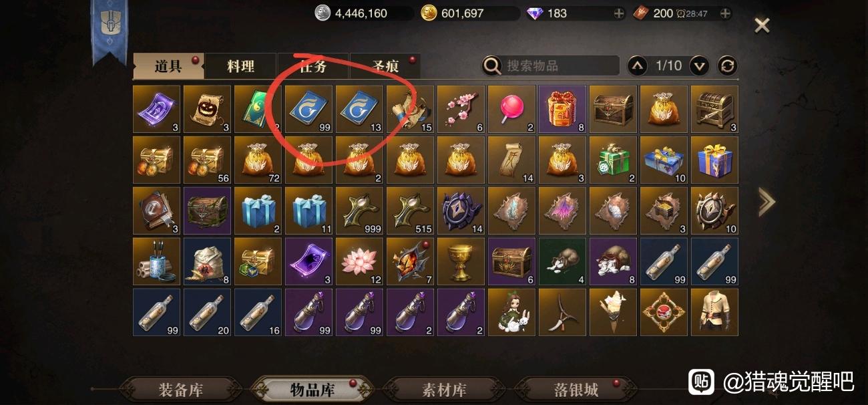Open the 素材库 storage section
Viewport: 868px width, 405px height.
pos(444,390)
